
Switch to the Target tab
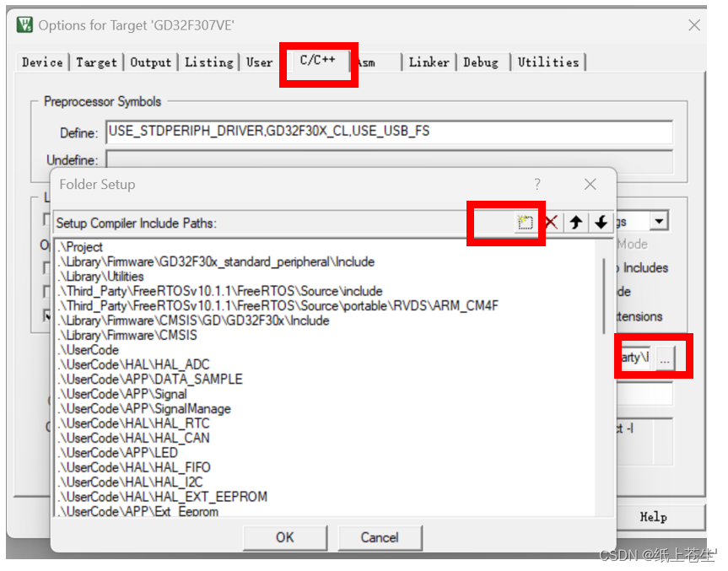click(96, 62)
